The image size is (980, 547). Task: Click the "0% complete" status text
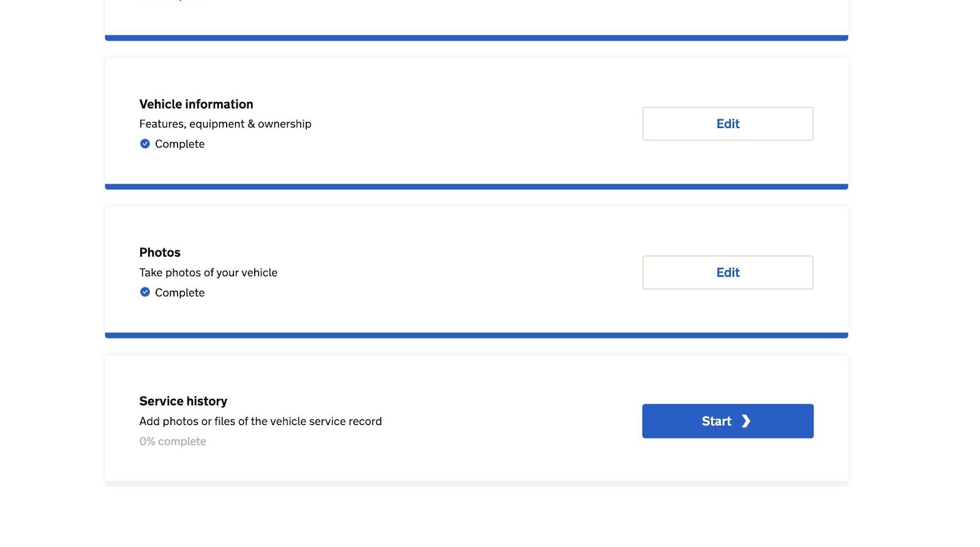pos(173,442)
